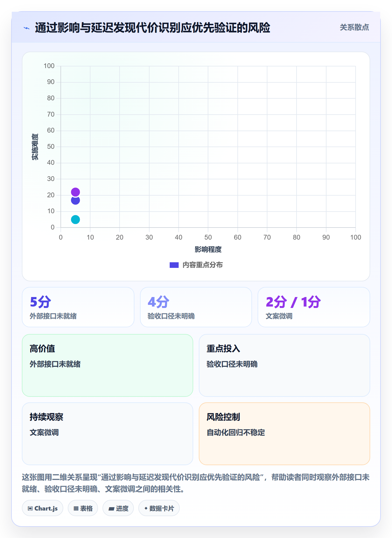Click the bar icon in 进度 chip
The height and width of the screenshot is (538, 392).
[111, 509]
